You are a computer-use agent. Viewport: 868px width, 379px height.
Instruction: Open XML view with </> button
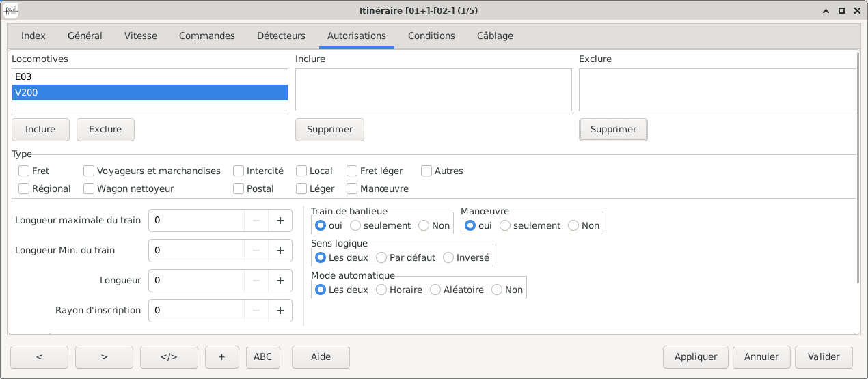(x=169, y=356)
